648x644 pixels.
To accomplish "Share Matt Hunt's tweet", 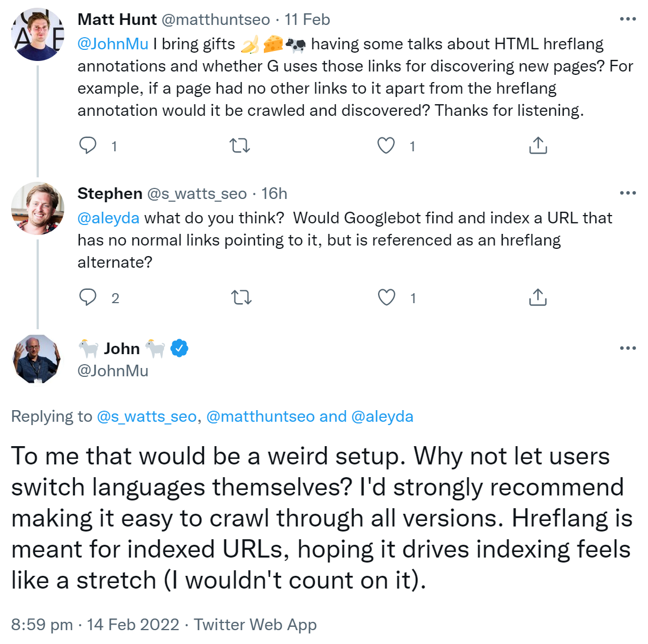I will point(538,146).
